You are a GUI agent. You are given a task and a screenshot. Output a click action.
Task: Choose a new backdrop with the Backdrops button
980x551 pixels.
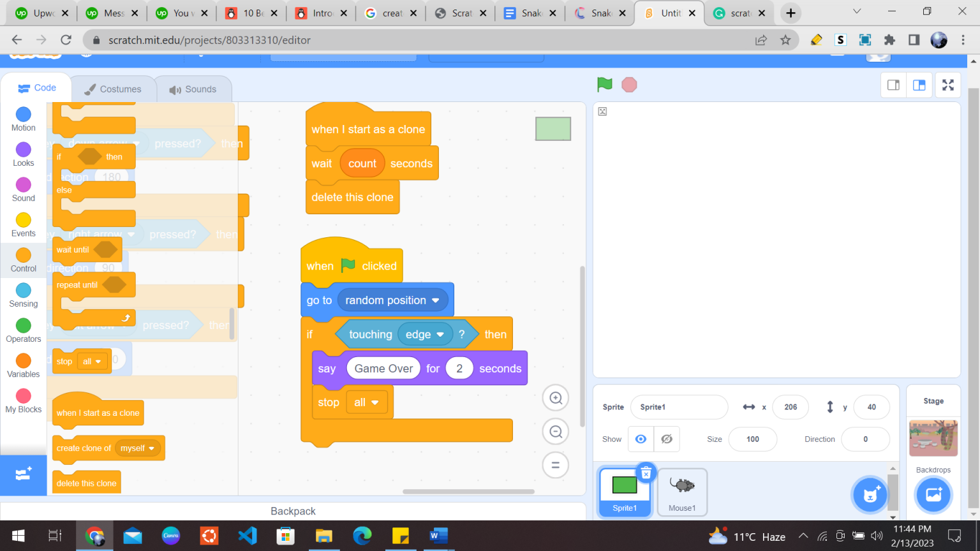(x=933, y=494)
